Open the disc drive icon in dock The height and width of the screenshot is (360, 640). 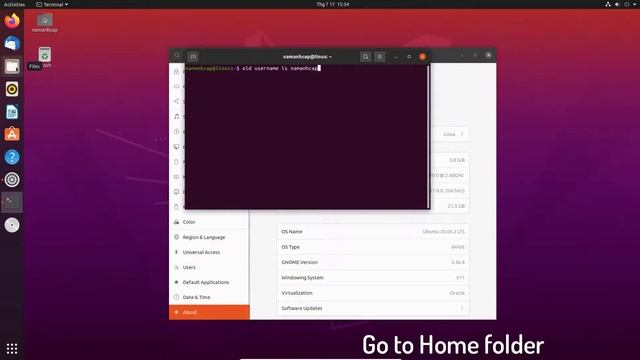[x=12, y=225]
